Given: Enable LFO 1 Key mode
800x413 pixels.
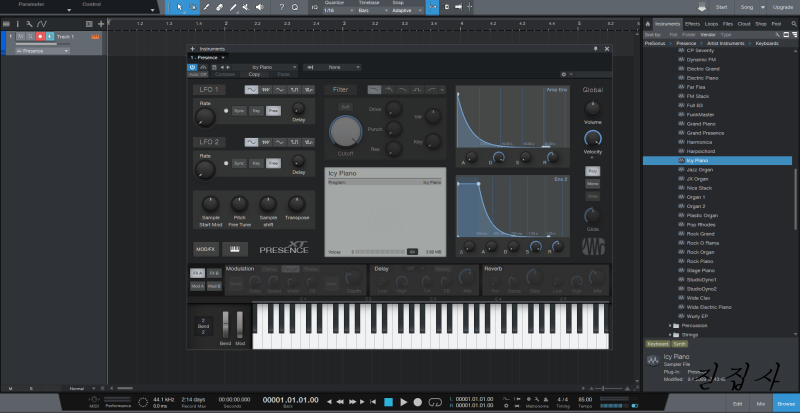Looking at the screenshot, I should 256,111.
